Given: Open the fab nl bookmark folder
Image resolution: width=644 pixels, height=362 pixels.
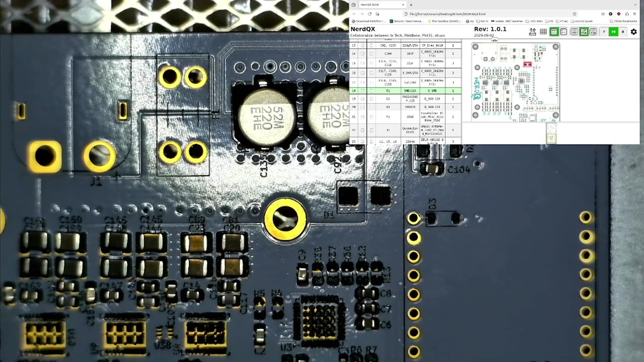Looking at the screenshot, I should (x=482, y=21).
